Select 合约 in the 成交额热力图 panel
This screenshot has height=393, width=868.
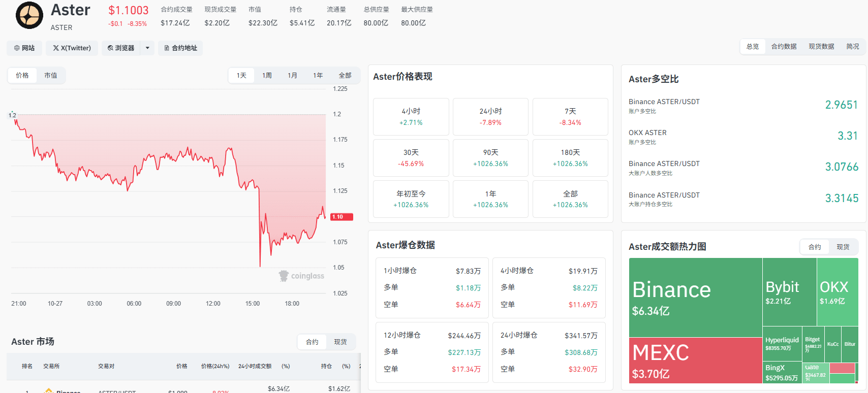coord(815,247)
